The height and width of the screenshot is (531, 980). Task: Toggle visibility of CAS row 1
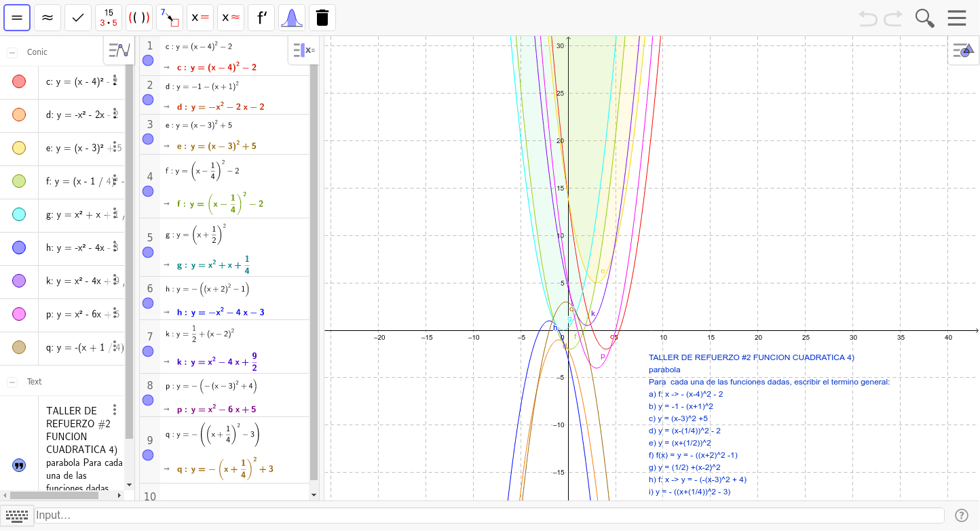148,61
